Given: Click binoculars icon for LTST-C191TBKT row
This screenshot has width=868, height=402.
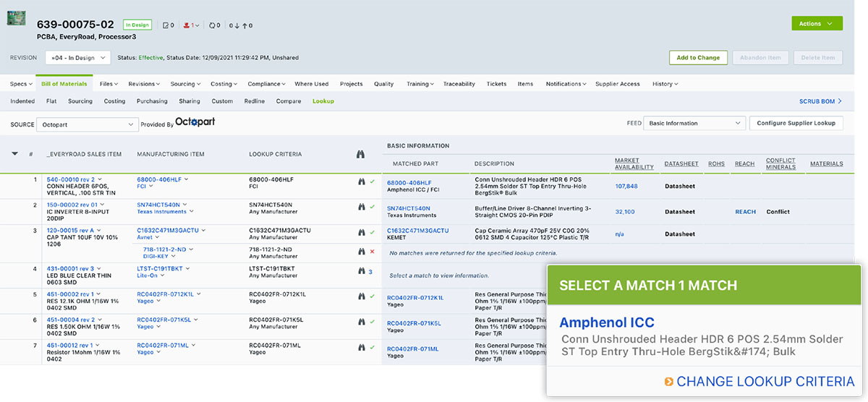Looking at the screenshot, I should 363,272.
